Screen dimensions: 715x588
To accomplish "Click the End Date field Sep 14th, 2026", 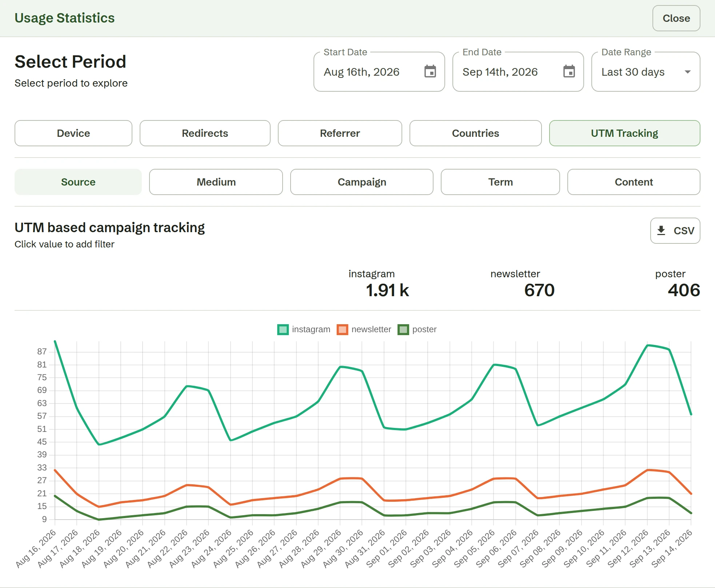I will point(518,72).
